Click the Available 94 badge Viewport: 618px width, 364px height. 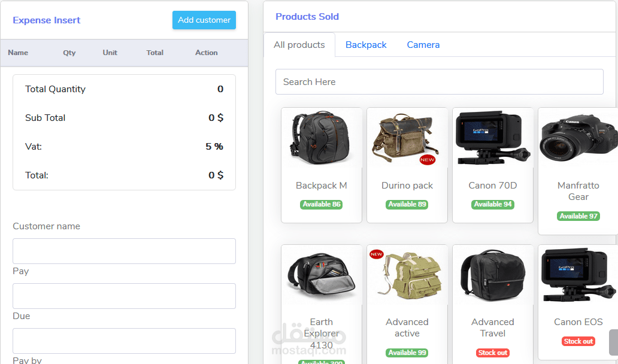coord(493,205)
